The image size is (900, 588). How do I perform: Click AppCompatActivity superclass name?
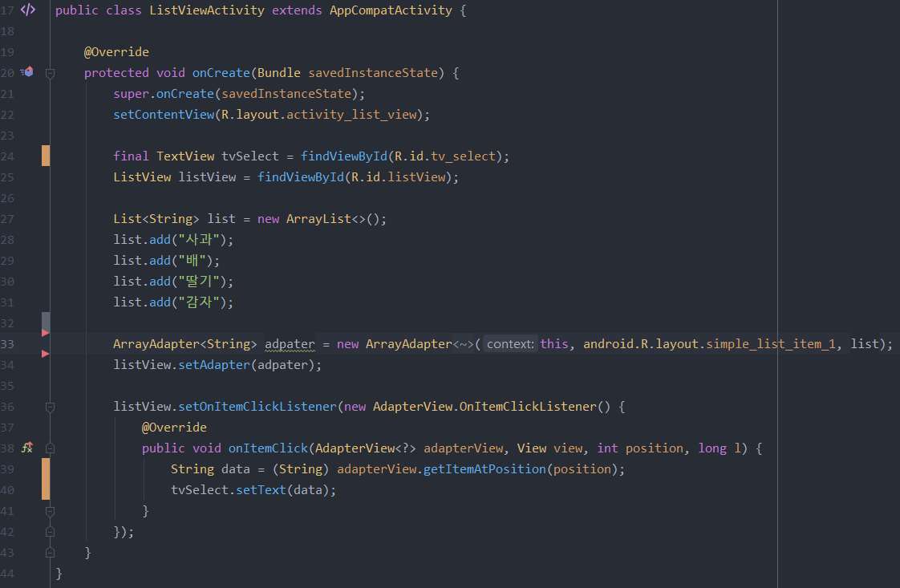[x=391, y=10]
